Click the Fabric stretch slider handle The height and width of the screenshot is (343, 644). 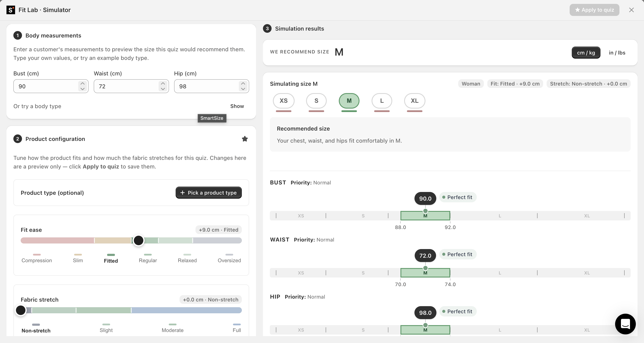pyautogui.click(x=21, y=310)
